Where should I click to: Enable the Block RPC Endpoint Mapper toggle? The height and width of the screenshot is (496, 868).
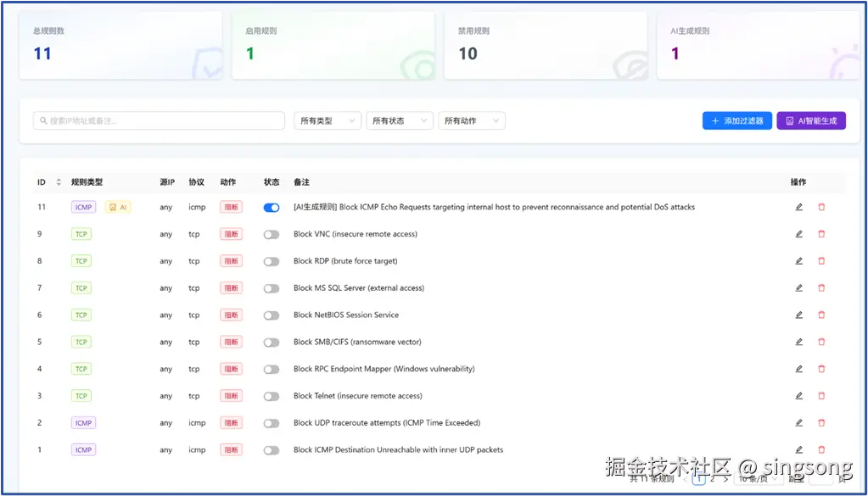(x=272, y=370)
